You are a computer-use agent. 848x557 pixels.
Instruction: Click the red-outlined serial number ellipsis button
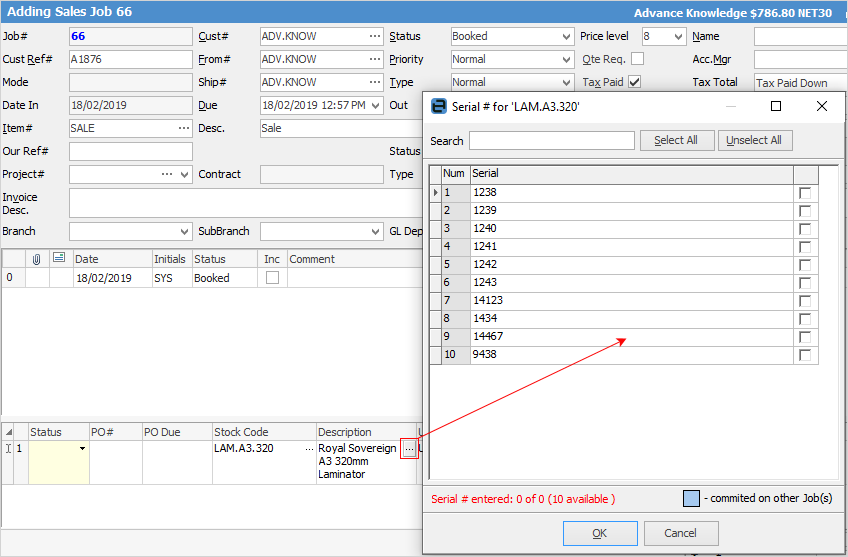coord(409,450)
